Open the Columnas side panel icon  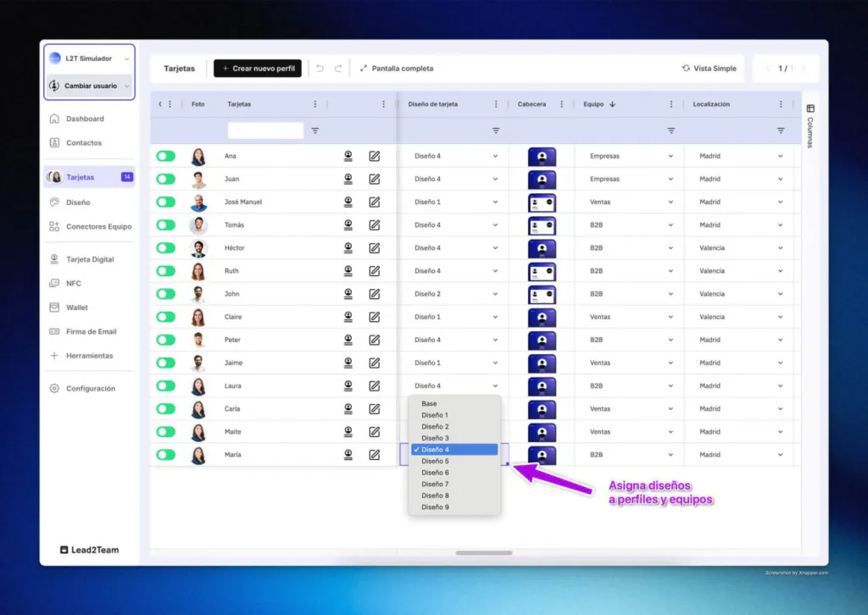pyautogui.click(x=810, y=108)
